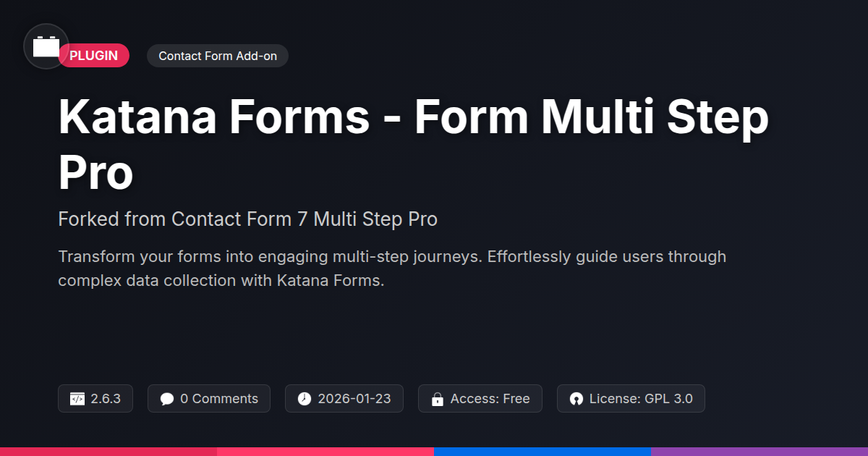Click the purple color bar segment
The height and width of the screenshot is (456, 868).
point(759,451)
